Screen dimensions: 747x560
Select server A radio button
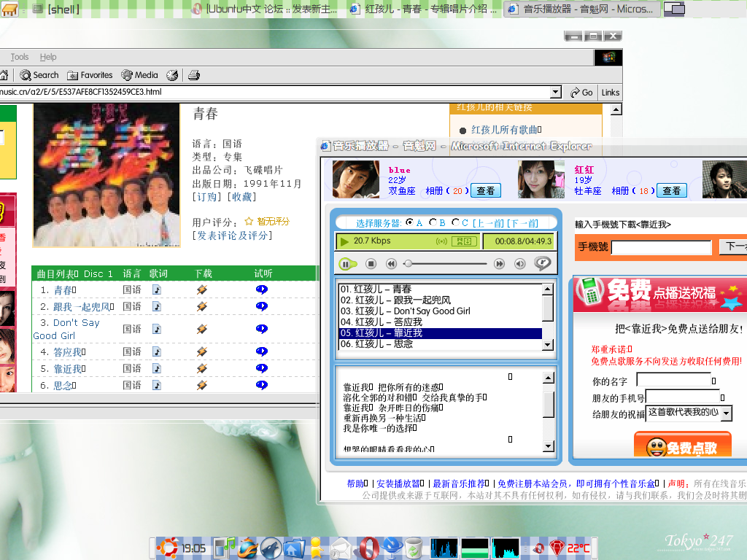click(409, 222)
